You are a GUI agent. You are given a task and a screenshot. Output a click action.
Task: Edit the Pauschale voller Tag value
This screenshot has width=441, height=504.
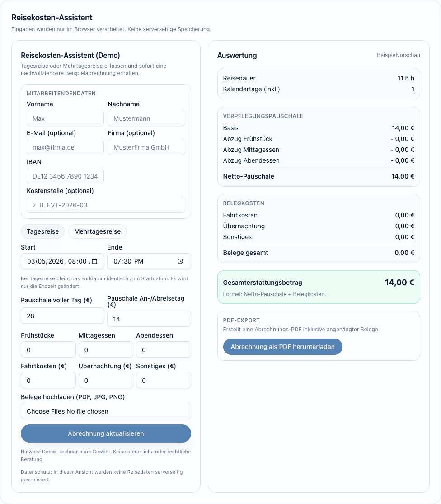tap(62, 316)
